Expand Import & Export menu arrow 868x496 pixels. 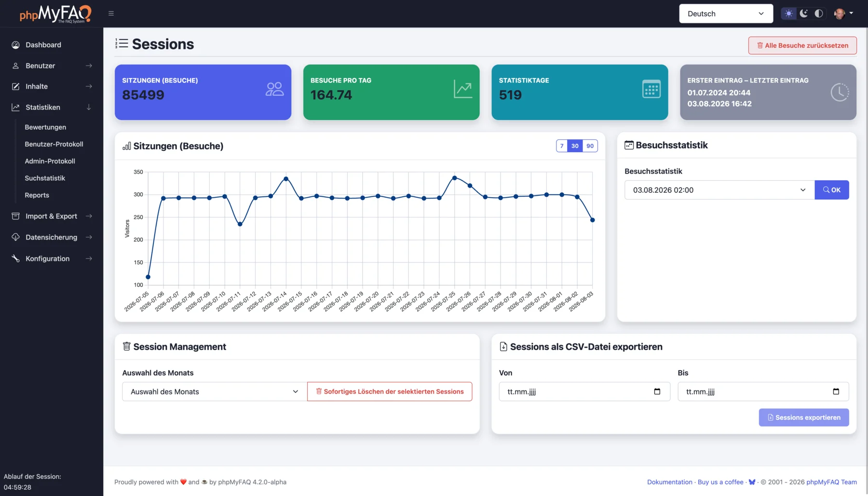click(x=89, y=216)
